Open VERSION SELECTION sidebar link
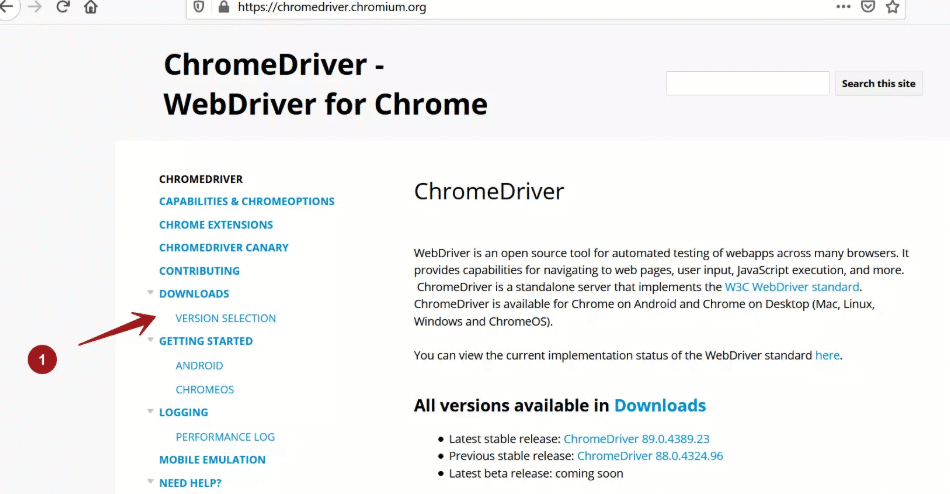 (225, 318)
